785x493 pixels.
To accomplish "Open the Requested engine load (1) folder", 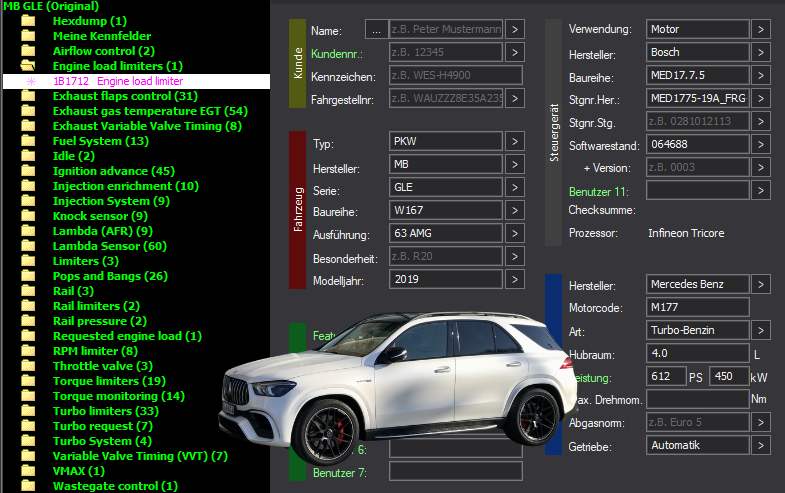I will click(127, 336).
